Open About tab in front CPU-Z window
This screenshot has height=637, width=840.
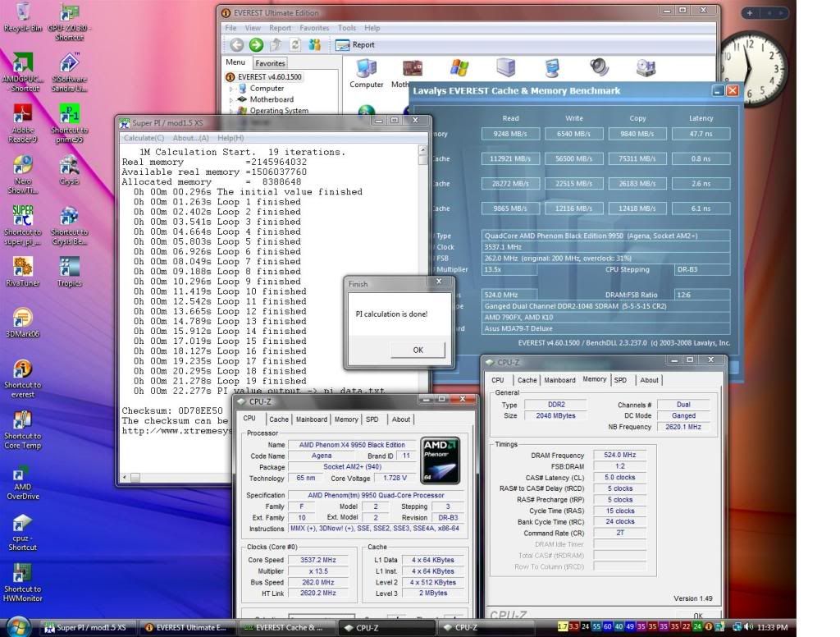pyautogui.click(x=400, y=419)
